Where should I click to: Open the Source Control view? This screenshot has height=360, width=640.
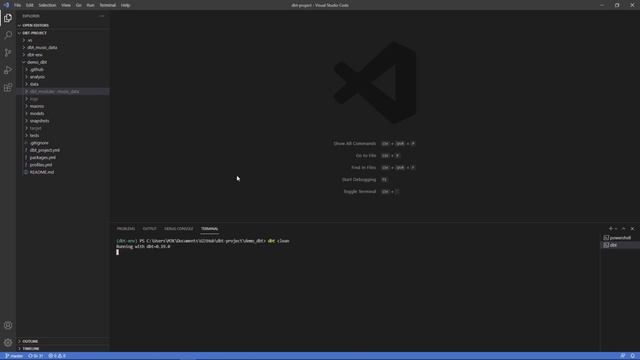[x=8, y=53]
